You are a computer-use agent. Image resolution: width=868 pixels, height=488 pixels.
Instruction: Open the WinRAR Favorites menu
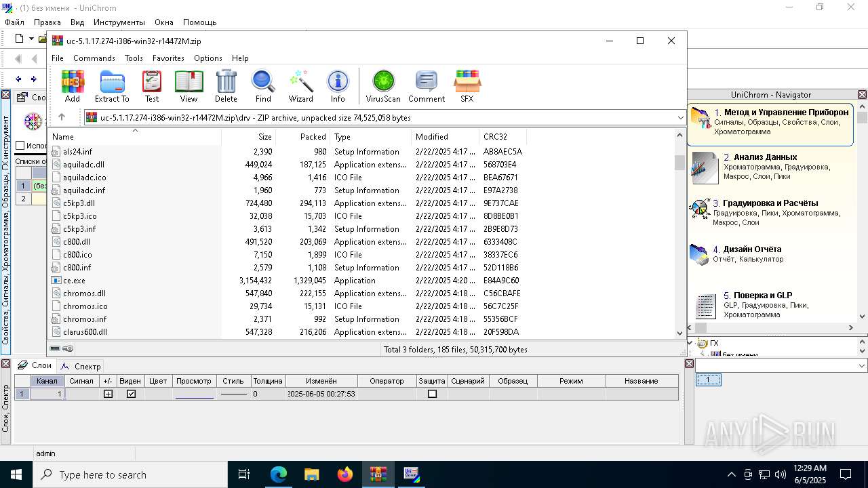click(168, 58)
